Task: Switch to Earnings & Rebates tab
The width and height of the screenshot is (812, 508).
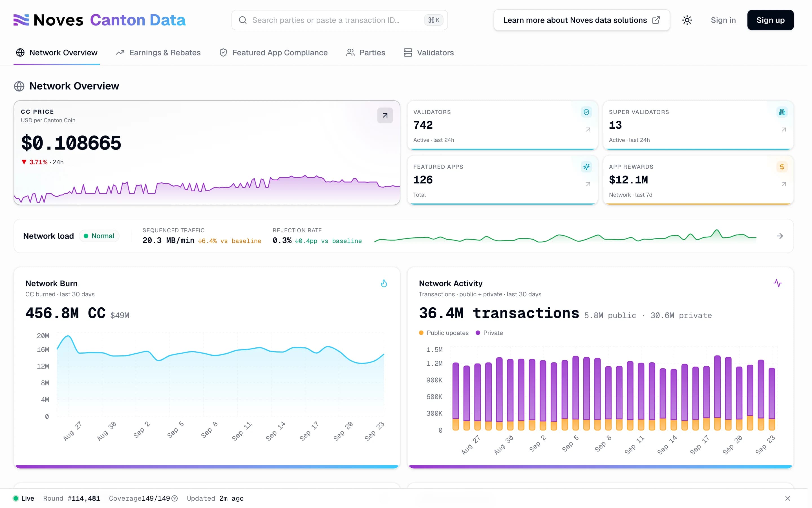Action: [x=158, y=53]
